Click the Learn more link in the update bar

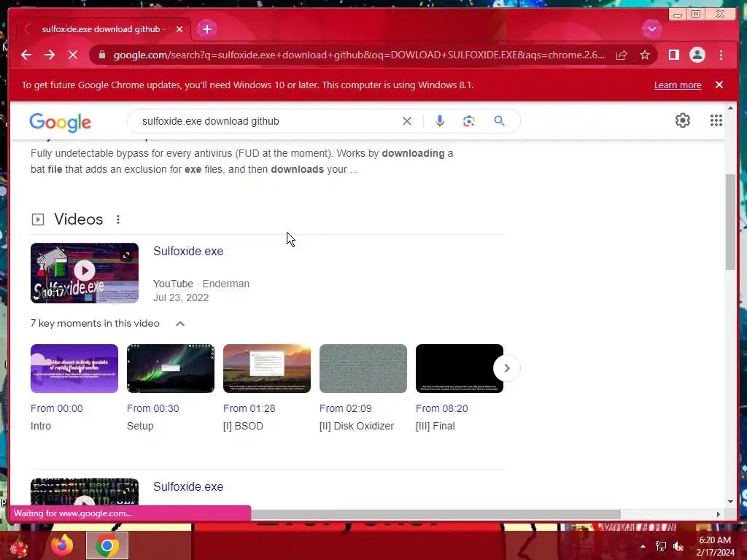(x=678, y=85)
